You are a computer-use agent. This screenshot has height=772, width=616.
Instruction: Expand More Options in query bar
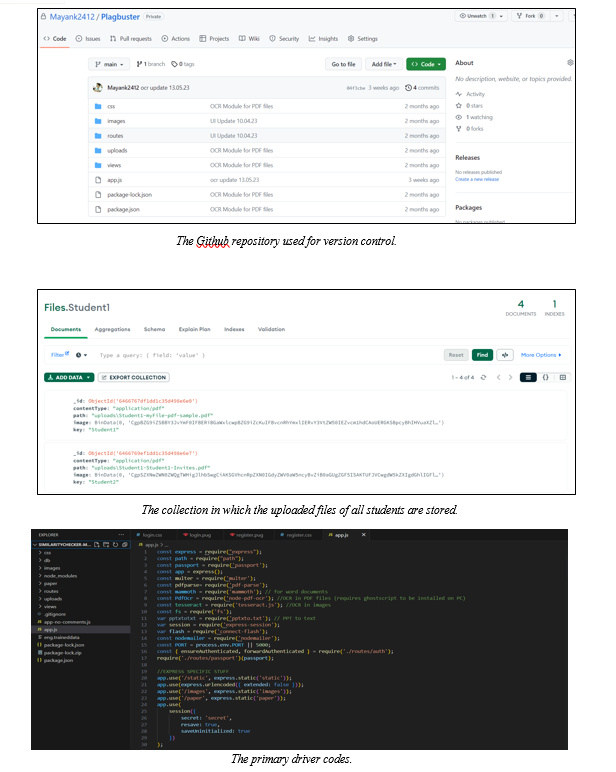click(x=541, y=355)
